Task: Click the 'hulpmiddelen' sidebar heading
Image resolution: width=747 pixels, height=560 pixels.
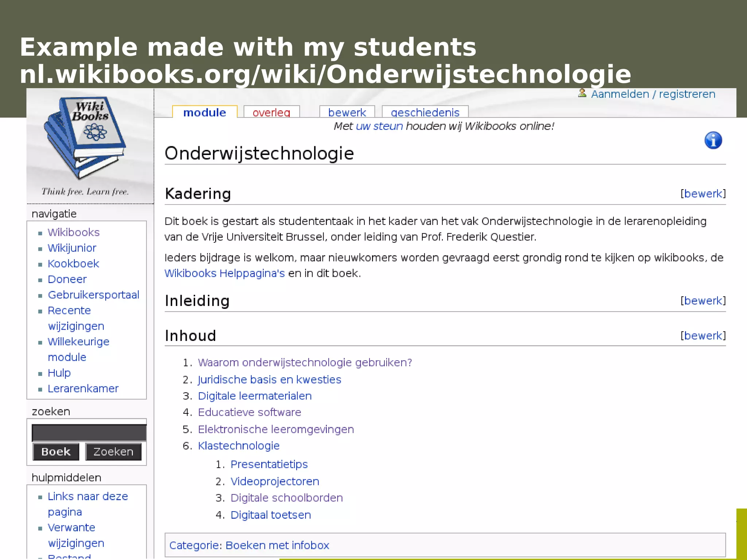Action: click(66, 478)
